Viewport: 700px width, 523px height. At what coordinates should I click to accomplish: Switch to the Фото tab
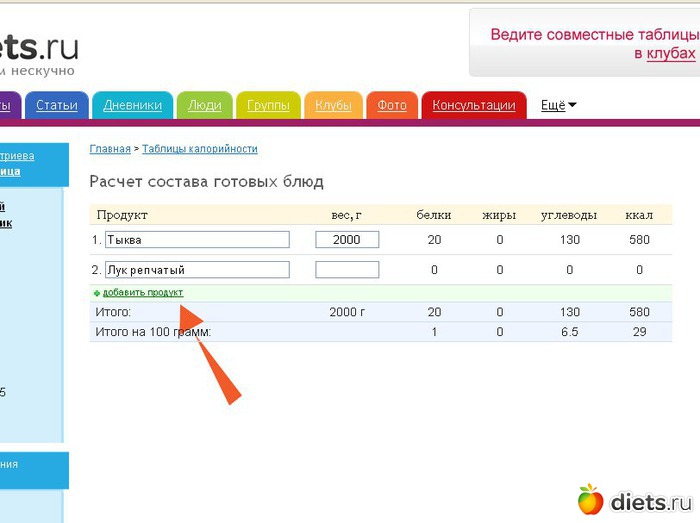(x=392, y=105)
